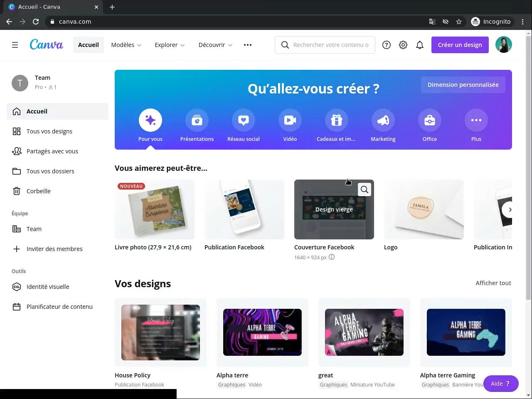
Task: Click the third-party cookies blocked eye icon
Action: point(446,22)
